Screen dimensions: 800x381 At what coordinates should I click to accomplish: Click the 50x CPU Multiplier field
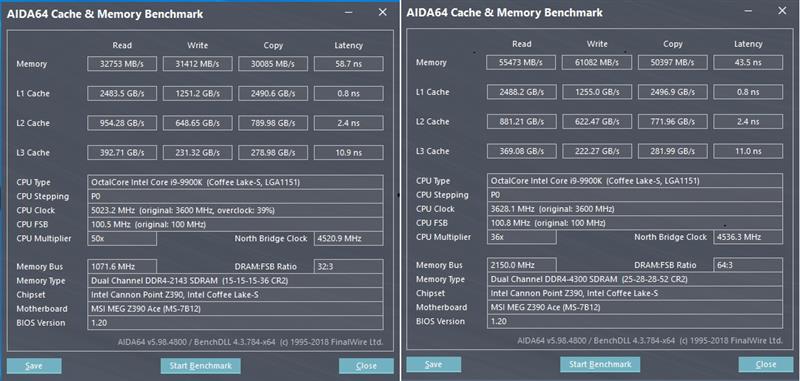click(122, 238)
